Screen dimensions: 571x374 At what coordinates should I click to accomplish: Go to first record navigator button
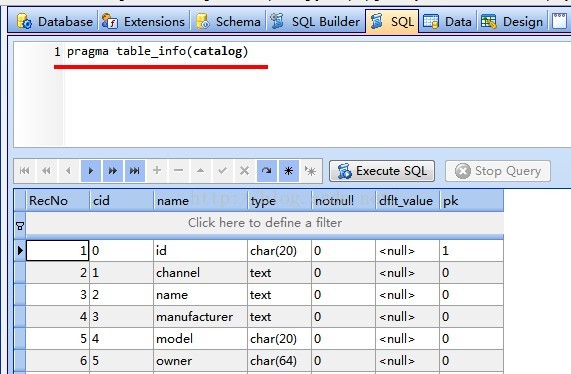[24, 170]
